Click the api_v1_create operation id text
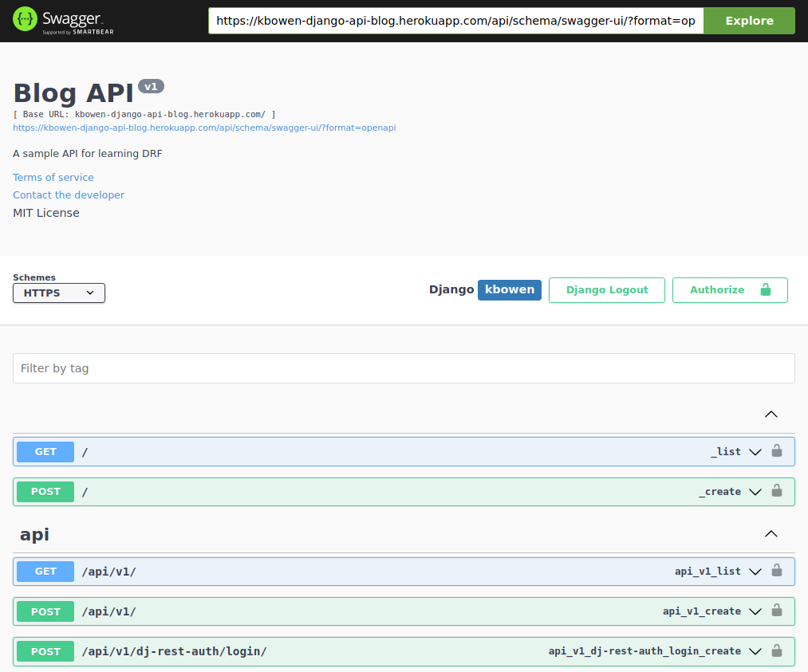Viewport: 808px width, 672px height. coord(702,611)
